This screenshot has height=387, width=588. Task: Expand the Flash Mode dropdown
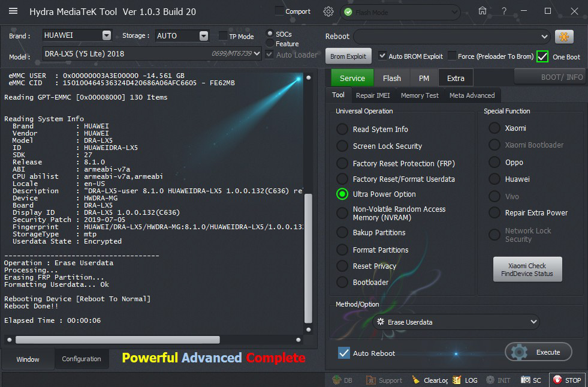[454, 13]
